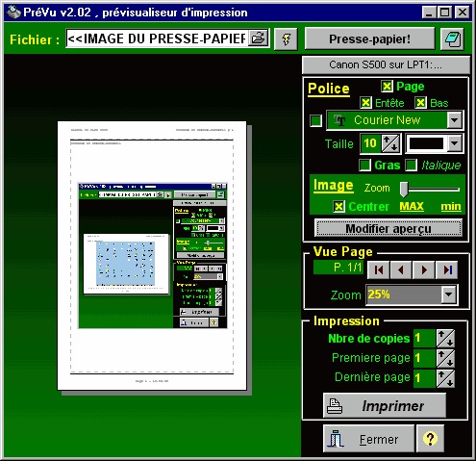
Task: Expand the Courier New font dropdown
Action: click(x=455, y=120)
